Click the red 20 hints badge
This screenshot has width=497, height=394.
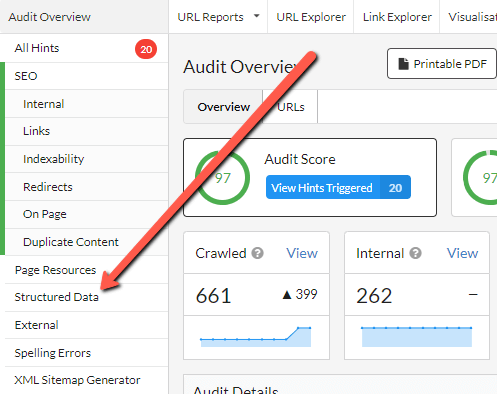pos(146,49)
